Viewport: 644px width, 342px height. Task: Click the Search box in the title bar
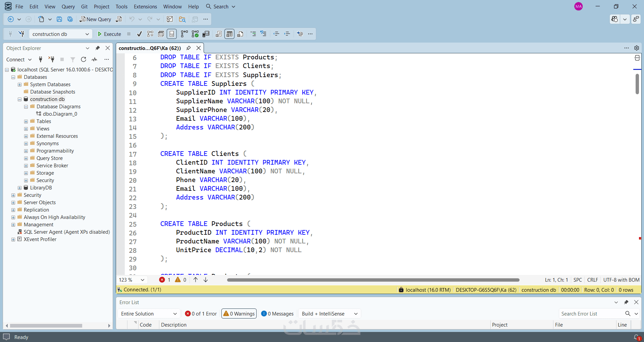pyautogui.click(x=221, y=6)
